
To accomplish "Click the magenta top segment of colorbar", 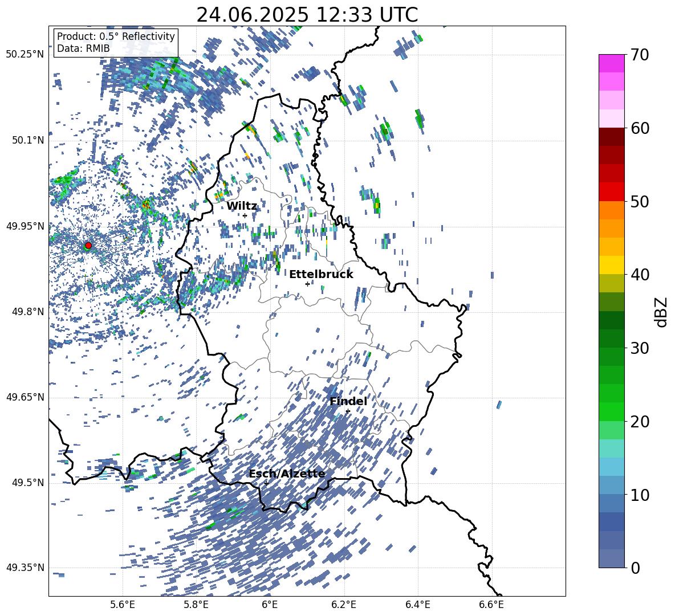I will click(x=611, y=63).
